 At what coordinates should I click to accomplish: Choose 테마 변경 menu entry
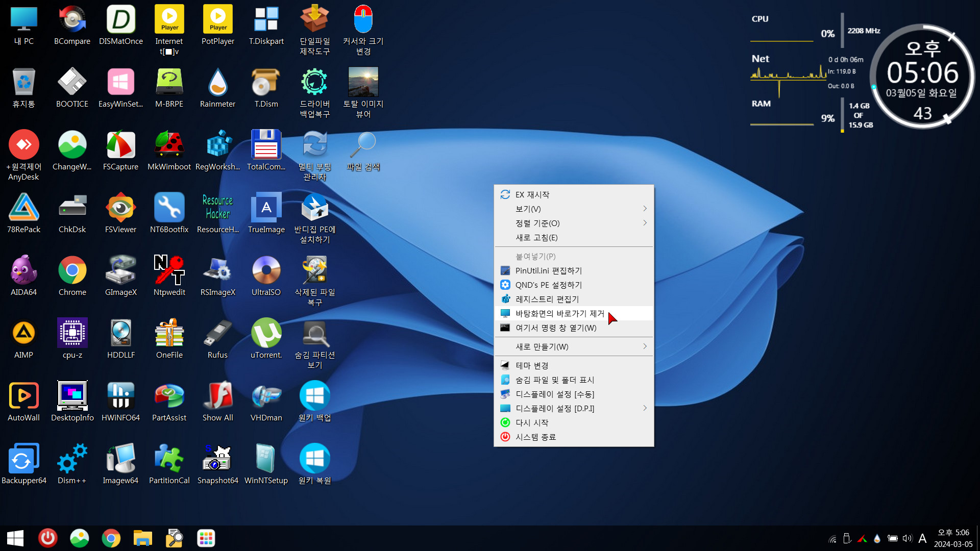574,365
